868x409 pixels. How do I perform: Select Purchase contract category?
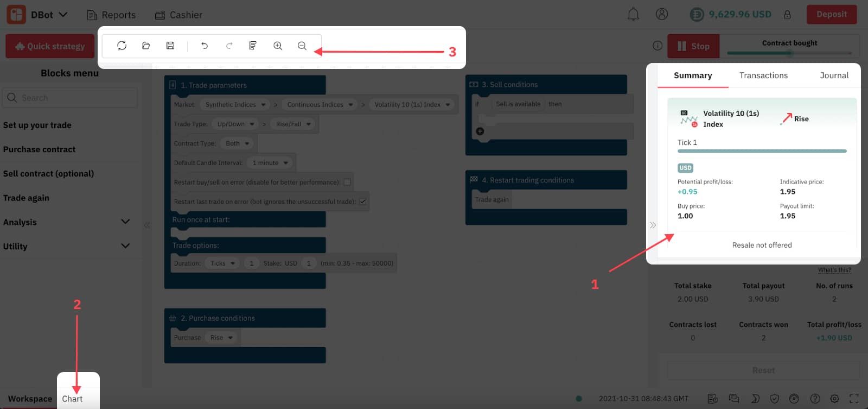tap(39, 149)
